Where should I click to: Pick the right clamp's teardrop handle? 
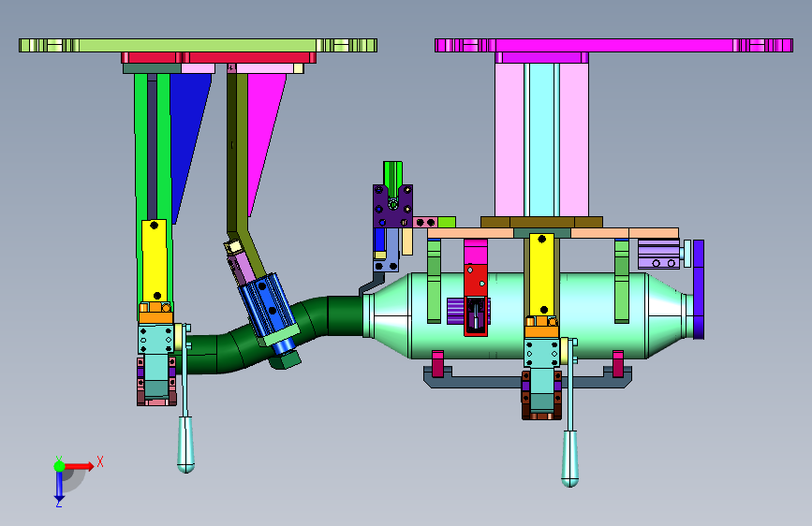point(570,459)
